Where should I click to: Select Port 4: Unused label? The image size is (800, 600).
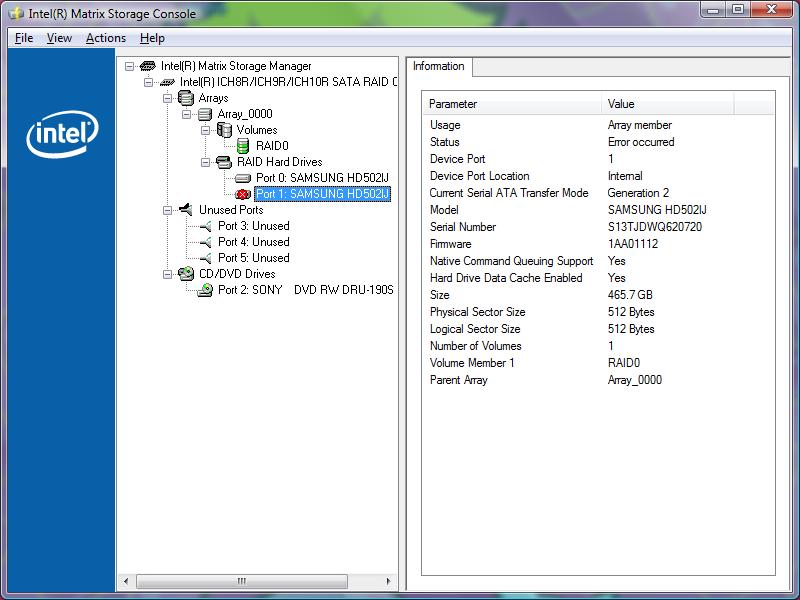point(254,242)
